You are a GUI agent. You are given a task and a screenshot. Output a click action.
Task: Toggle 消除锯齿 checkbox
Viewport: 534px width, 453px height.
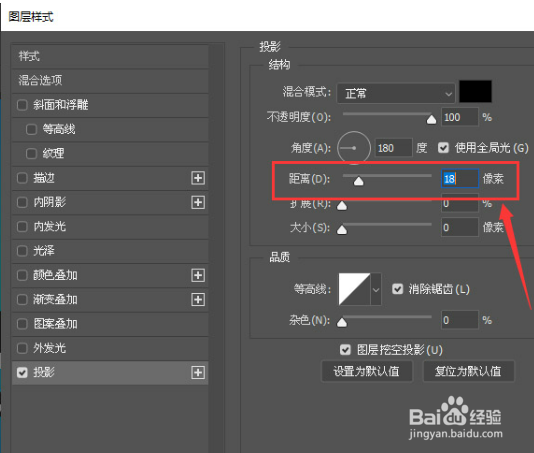(x=397, y=289)
